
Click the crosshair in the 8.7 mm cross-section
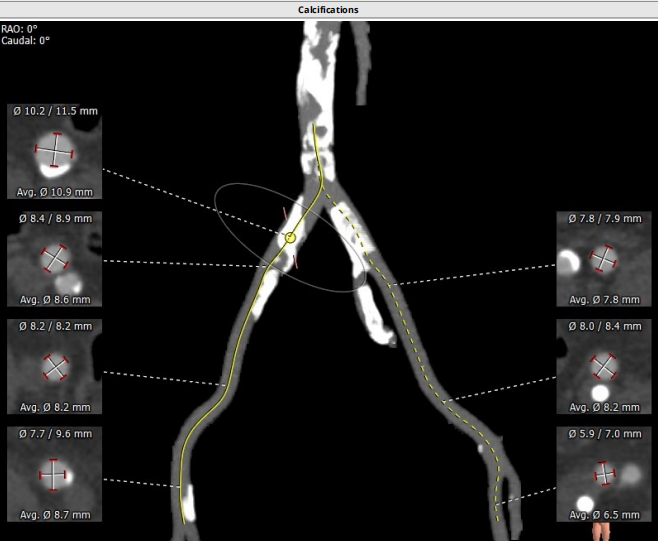(55, 474)
